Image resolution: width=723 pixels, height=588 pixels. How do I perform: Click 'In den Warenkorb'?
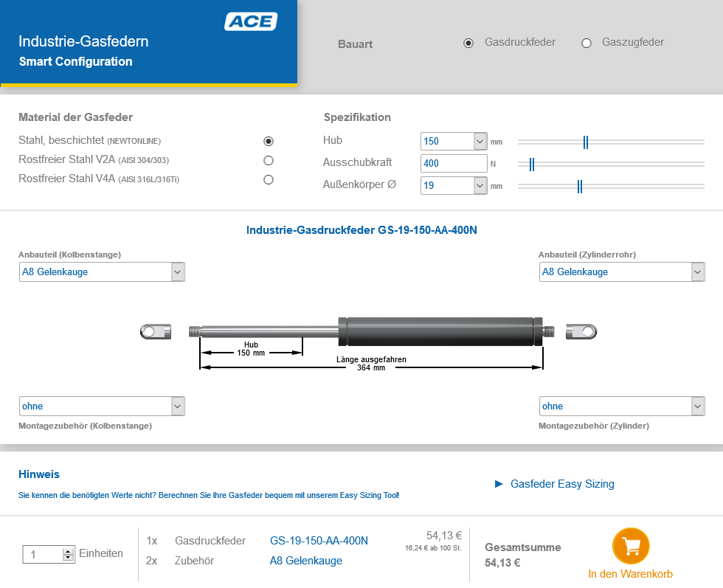[630, 573]
